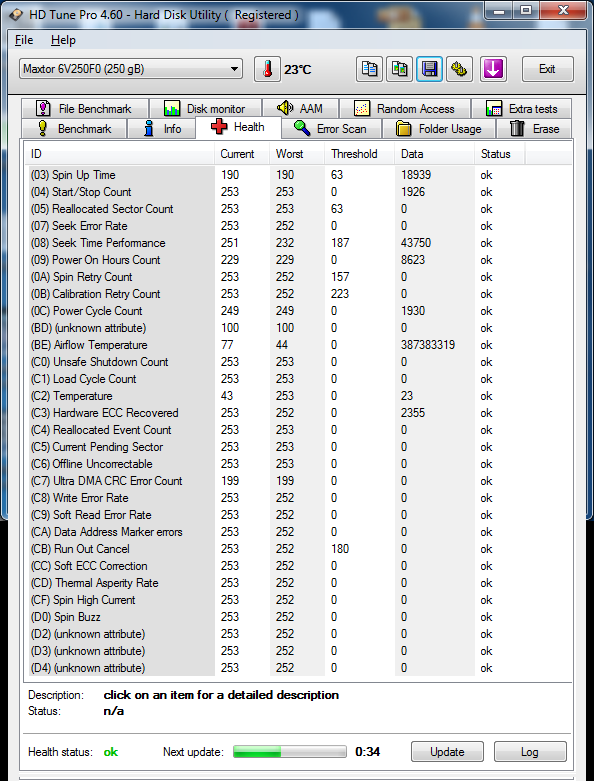Screen dimensions: 594x781
Task: Select the (D0) Spin Buzz row
Action: [x=298, y=617]
